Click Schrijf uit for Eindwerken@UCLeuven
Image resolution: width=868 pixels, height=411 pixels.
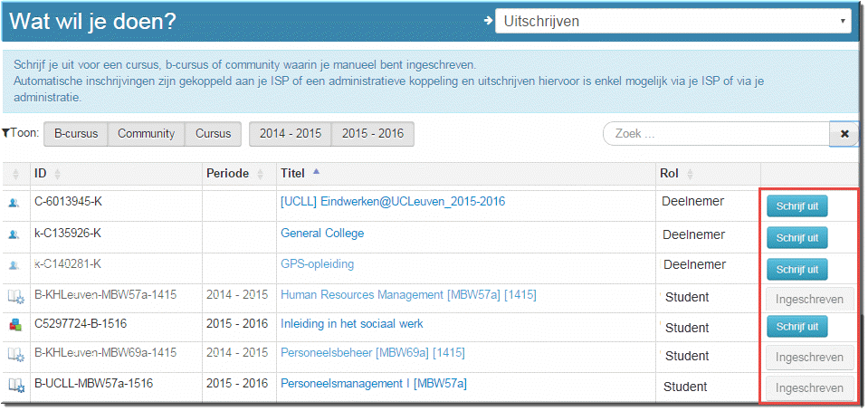[x=796, y=206]
